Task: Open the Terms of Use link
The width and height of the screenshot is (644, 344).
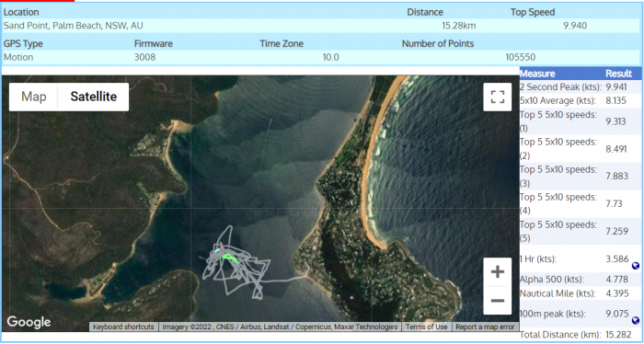Action: (x=426, y=327)
